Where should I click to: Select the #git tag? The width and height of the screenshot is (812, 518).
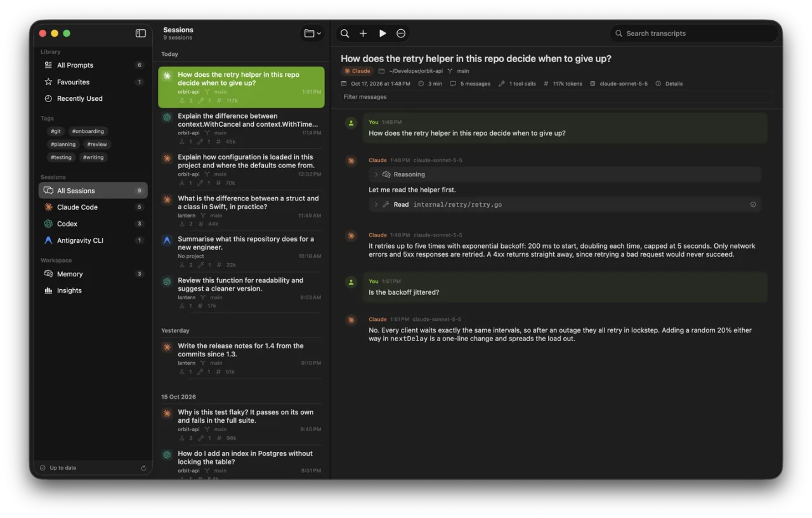56,131
